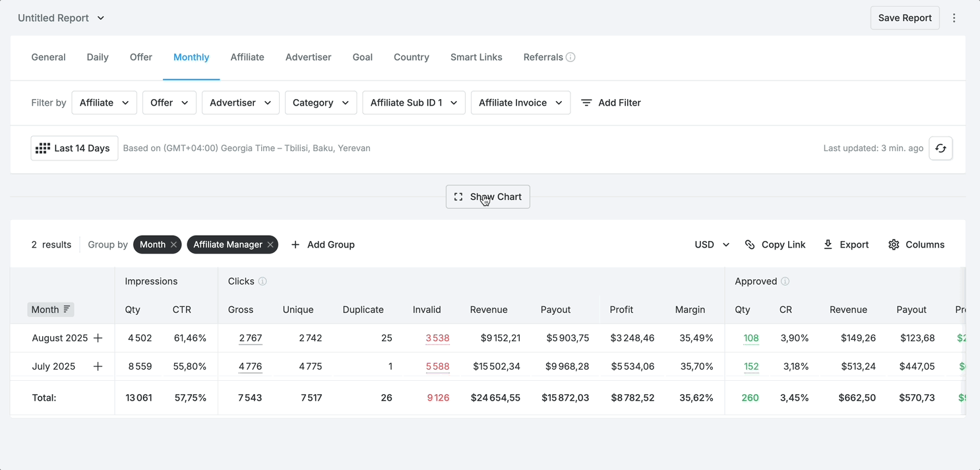Image resolution: width=980 pixels, height=470 pixels.
Task: Click the Approved column info icon
Action: pyautogui.click(x=785, y=281)
